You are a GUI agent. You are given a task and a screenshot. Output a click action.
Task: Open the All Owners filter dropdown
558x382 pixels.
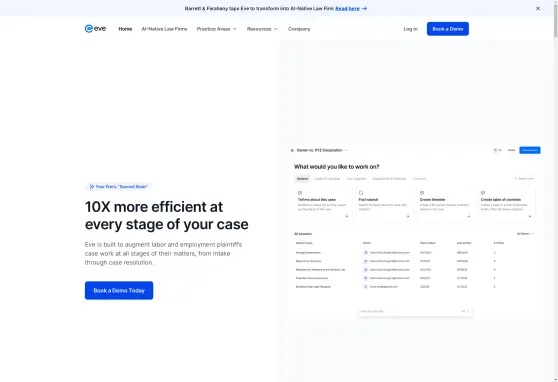coord(525,234)
